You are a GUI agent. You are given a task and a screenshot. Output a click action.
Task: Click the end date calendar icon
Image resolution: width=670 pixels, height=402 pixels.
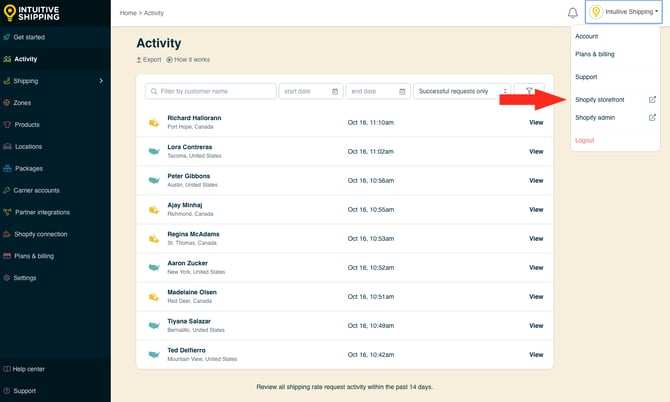402,91
